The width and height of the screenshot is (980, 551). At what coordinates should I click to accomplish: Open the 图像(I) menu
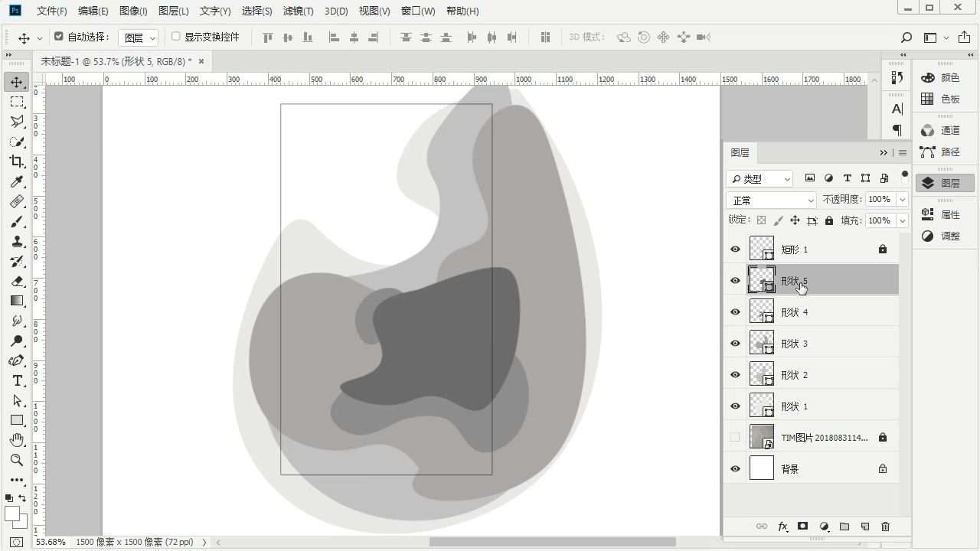click(x=133, y=11)
